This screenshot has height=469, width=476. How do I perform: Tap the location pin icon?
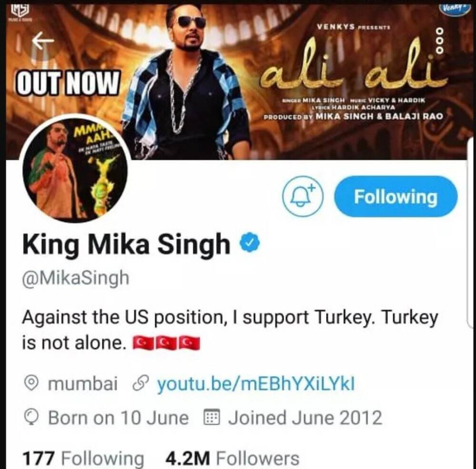tap(31, 384)
